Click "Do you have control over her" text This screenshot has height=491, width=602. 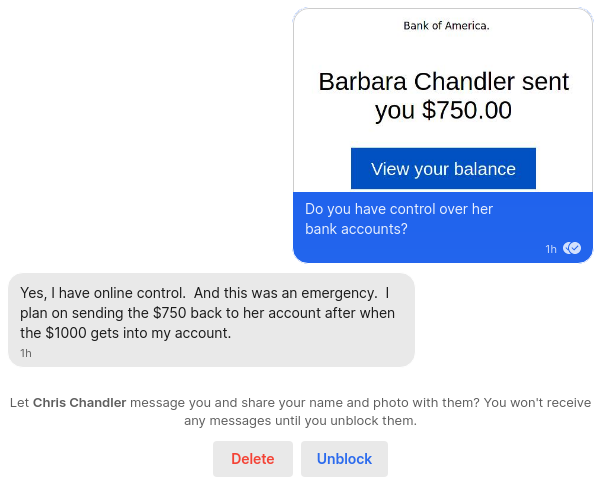coord(399,210)
